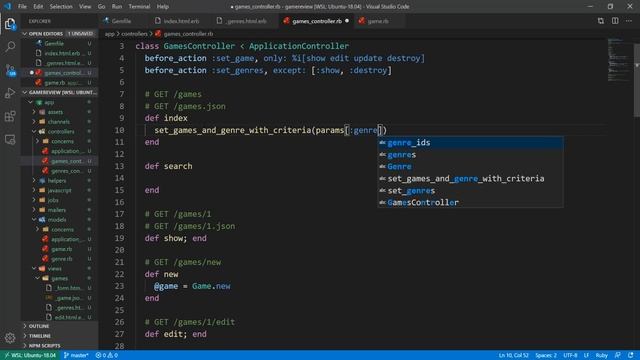Open the Source Control view
The width and height of the screenshot is (640, 360).
click(x=10, y=70)
